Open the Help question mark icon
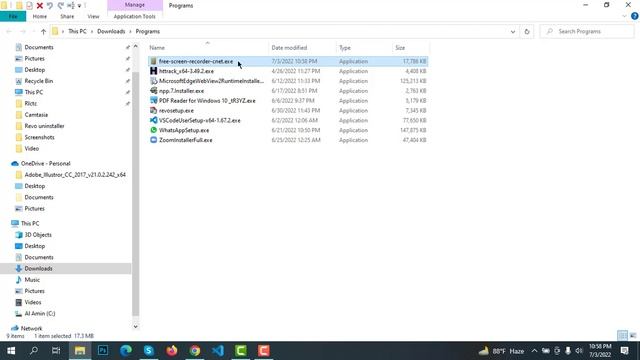The width and height of the screenshot is (640, 360). click(x=635, y=16)
